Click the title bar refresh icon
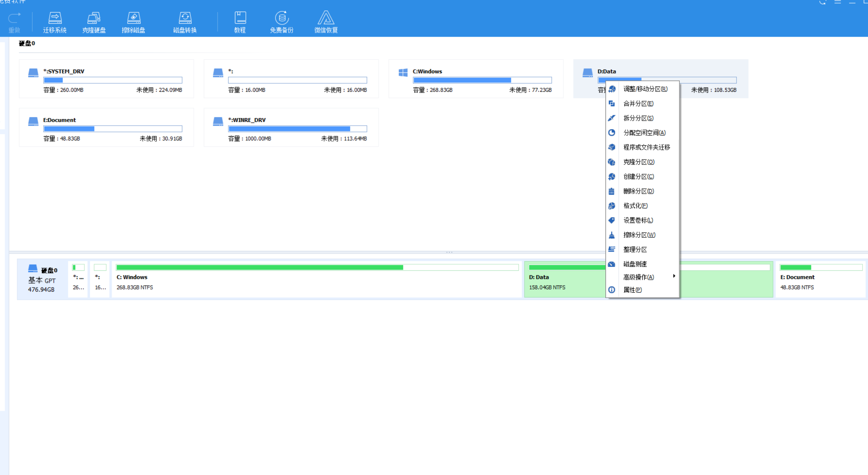 pos(822,2)
